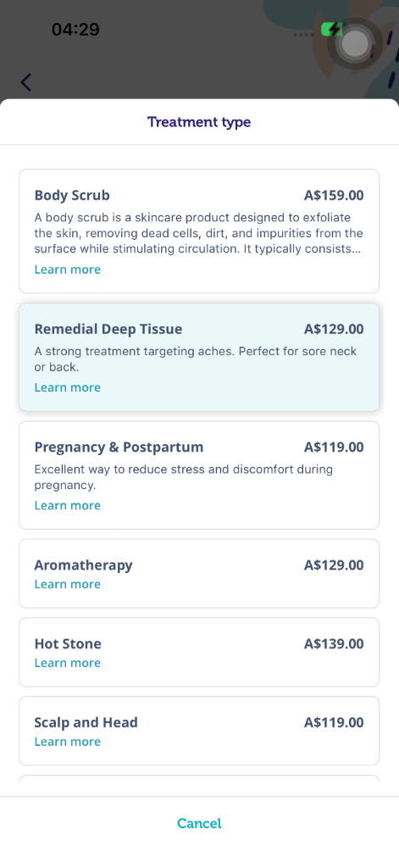Open Learn more under Body Scrub

pyautogui.click(x=68, y=270)
